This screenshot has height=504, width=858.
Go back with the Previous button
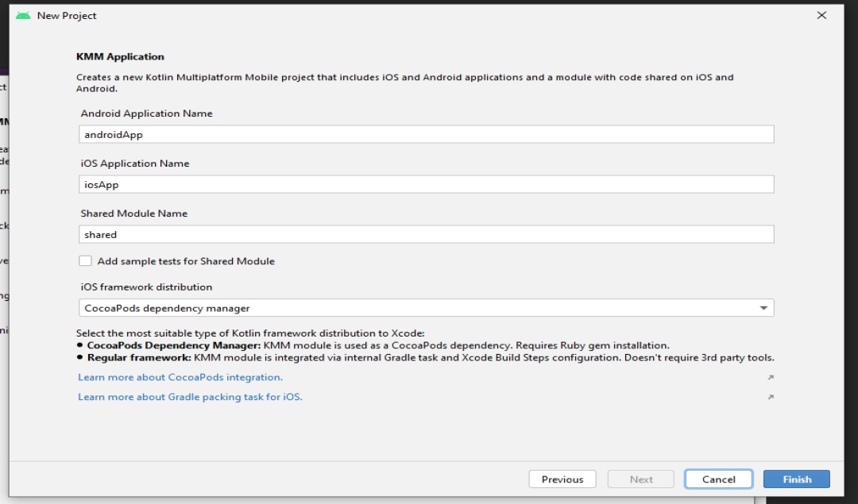(x=562, y=479)
